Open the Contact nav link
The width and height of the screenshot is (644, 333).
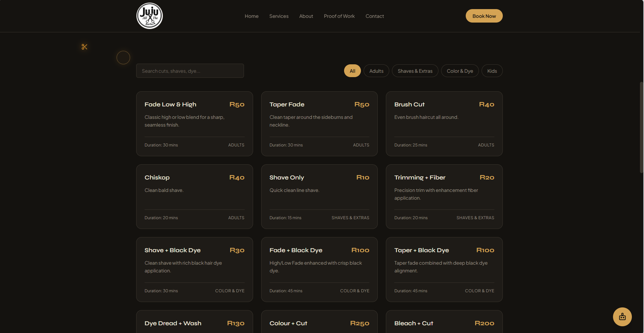[375, 16]
